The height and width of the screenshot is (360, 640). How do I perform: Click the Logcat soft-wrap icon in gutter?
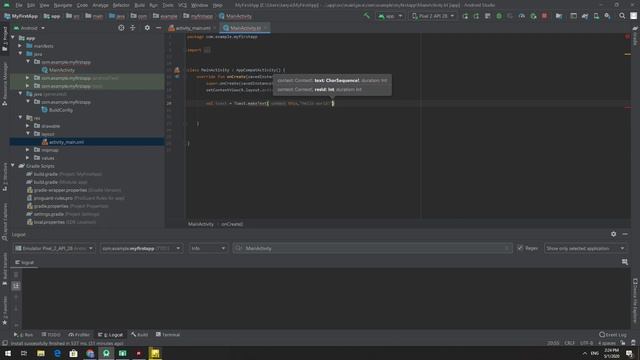pyautogui.click(x=16, y=286)
